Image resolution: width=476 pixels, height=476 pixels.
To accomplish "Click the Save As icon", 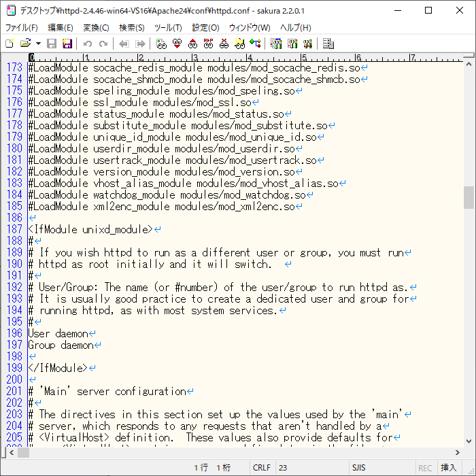I will coord(67,44).
